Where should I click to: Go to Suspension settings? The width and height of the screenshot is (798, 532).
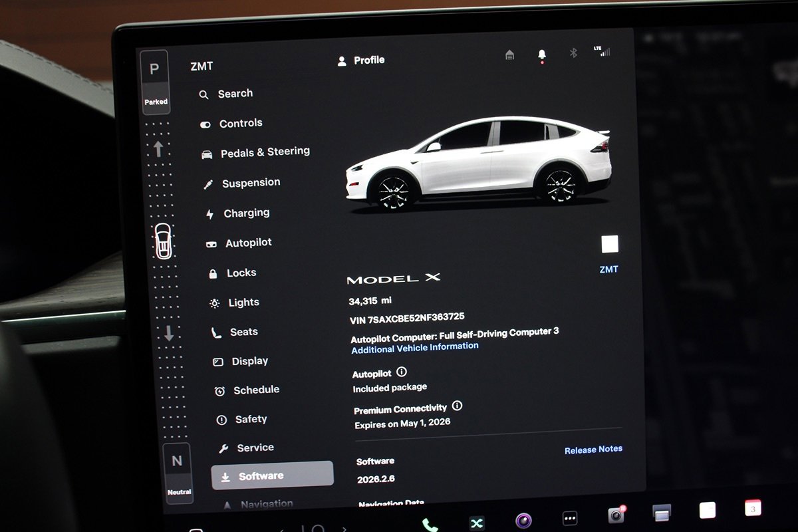[x=241, y=183]
